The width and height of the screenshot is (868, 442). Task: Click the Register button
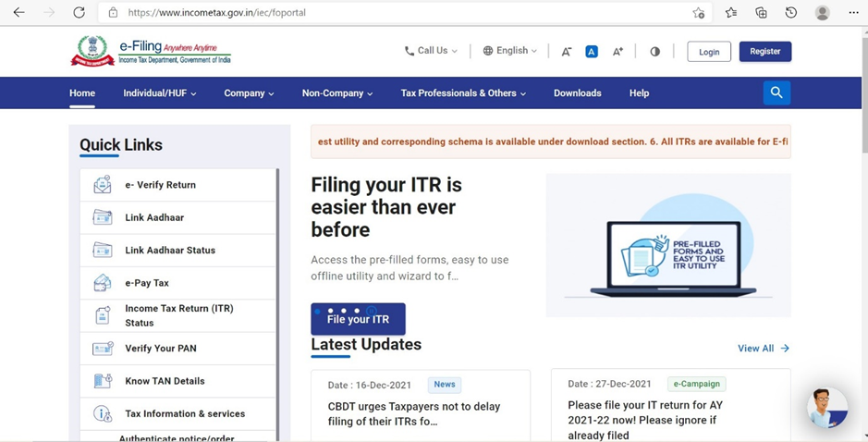(x=765, y=51)
